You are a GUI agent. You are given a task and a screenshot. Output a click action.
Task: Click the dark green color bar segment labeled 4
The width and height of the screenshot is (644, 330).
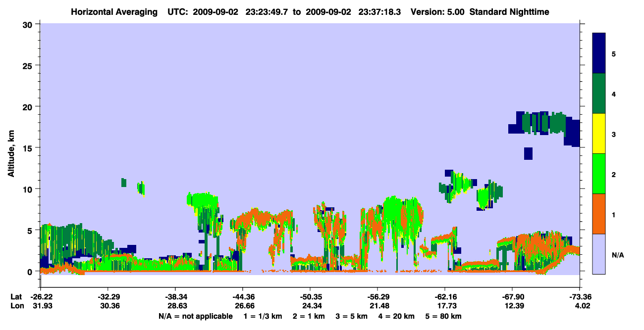pos(599,94)
